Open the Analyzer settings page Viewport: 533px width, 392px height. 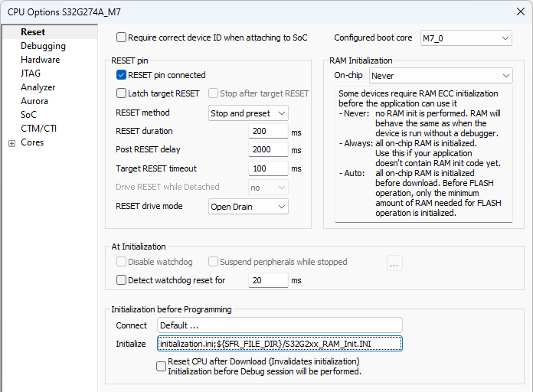[38, 87]
